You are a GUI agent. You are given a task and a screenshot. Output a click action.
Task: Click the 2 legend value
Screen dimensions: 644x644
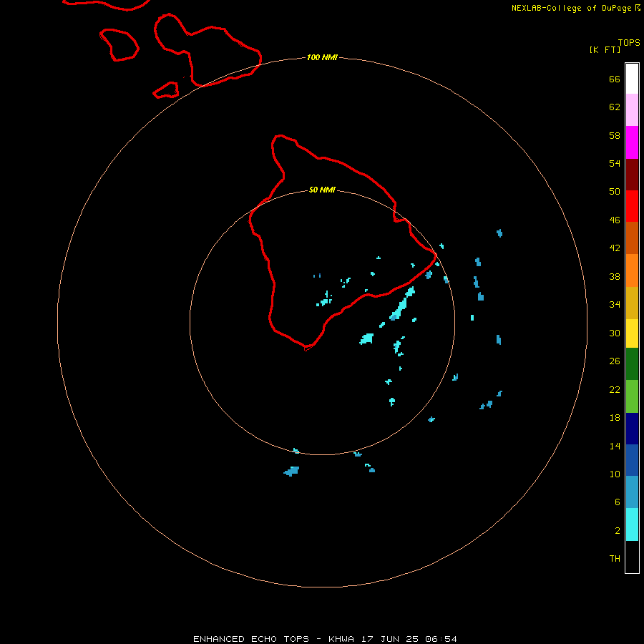(x=618, y=531)
